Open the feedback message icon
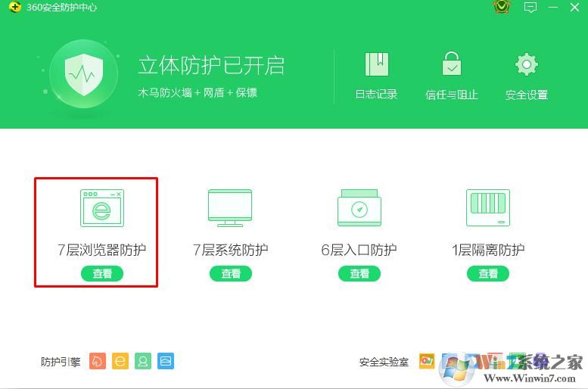This screenshot has width=588, height=389. [530, 7]
